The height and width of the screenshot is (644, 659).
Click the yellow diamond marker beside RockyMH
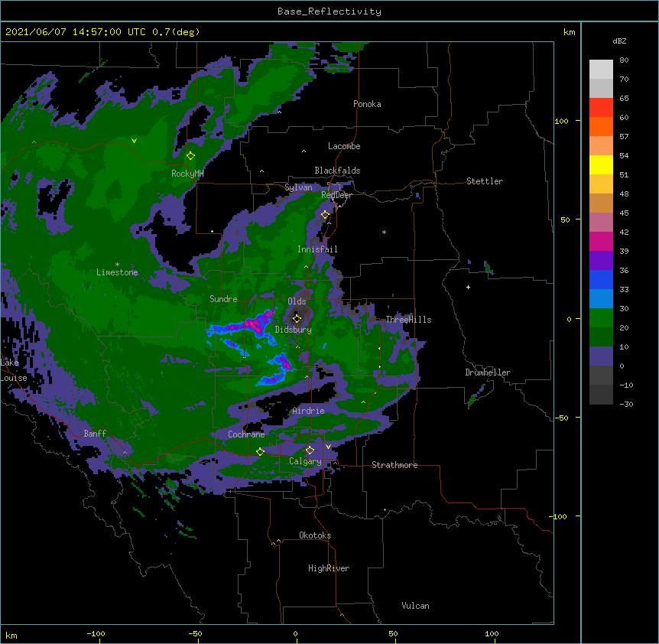pyautogui.click(x=190, y=156)
